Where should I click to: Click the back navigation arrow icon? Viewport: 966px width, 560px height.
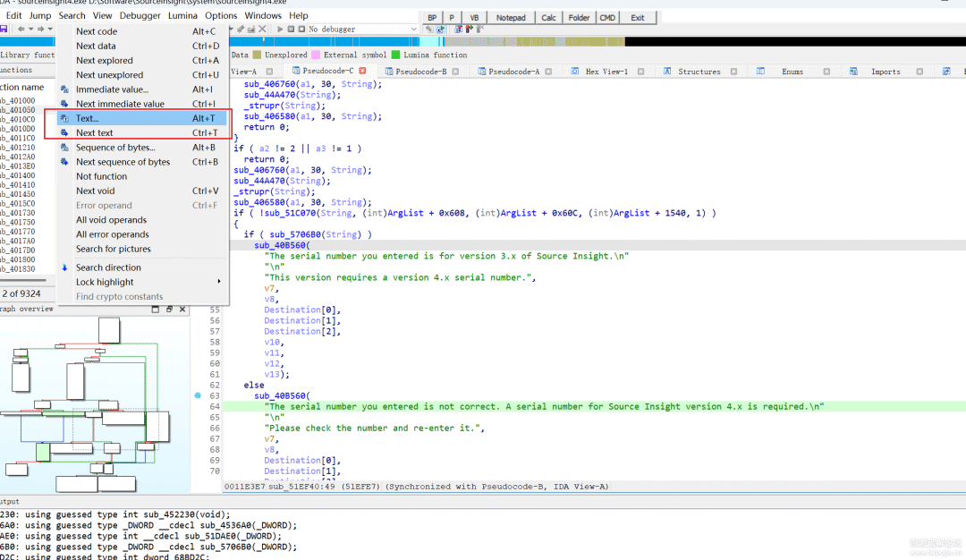[21, 30]
